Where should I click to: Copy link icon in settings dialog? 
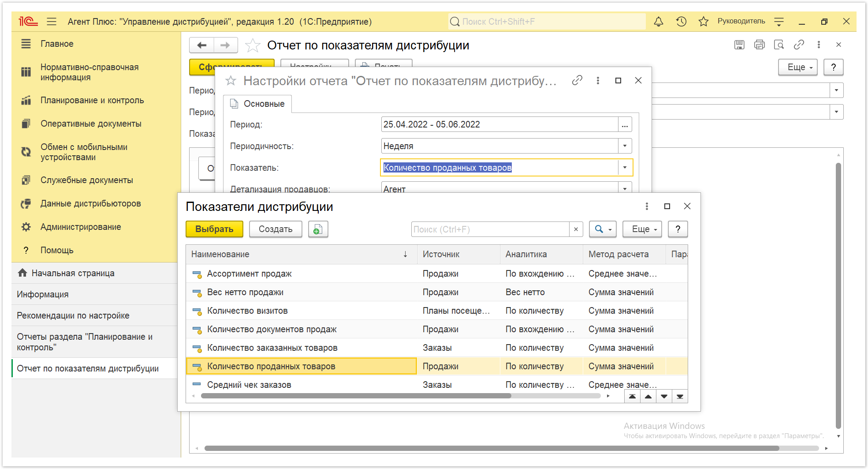tap(577, 80)
